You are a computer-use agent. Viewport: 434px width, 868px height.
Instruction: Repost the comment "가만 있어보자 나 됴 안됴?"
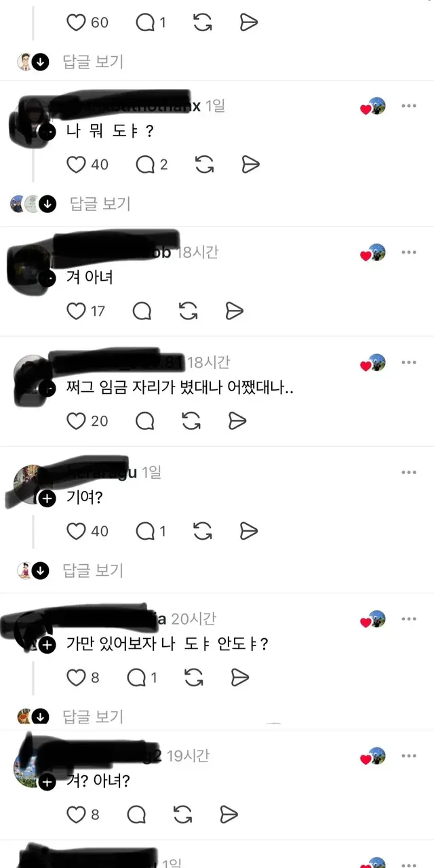194,677
